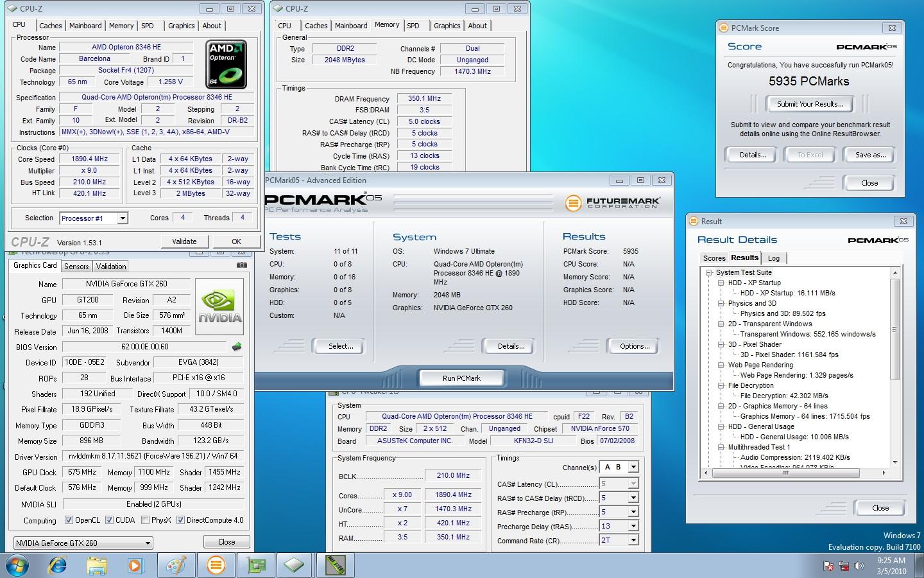This screenshot has width=924, height=578.
Task: Open the Action Center flag tray icon
Action: pyautogui.click(x=828, y=566)
